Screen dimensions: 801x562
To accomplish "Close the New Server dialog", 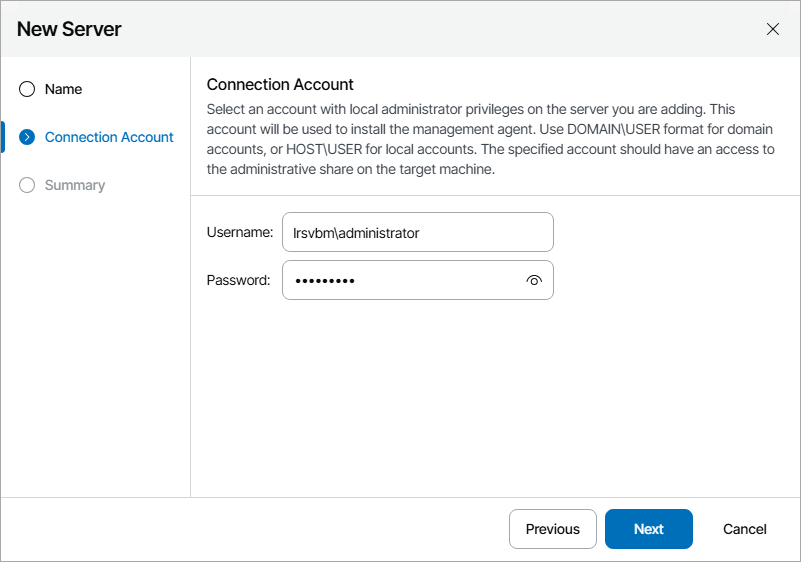I will point(773,29).
